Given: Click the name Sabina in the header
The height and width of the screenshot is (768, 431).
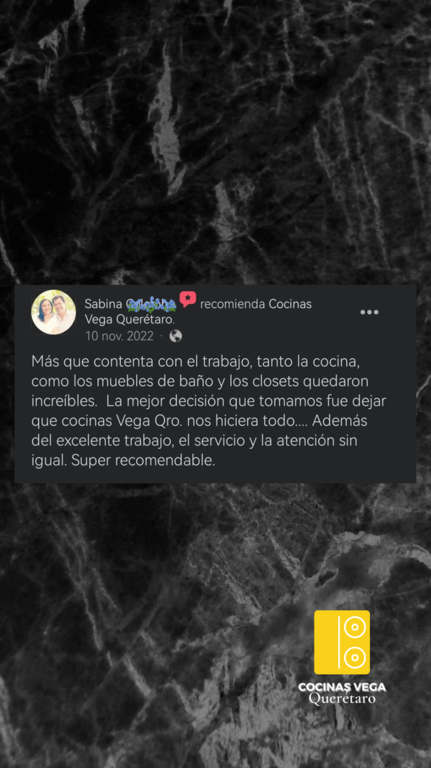Looking at the screenshot, I should coord(103,304).
